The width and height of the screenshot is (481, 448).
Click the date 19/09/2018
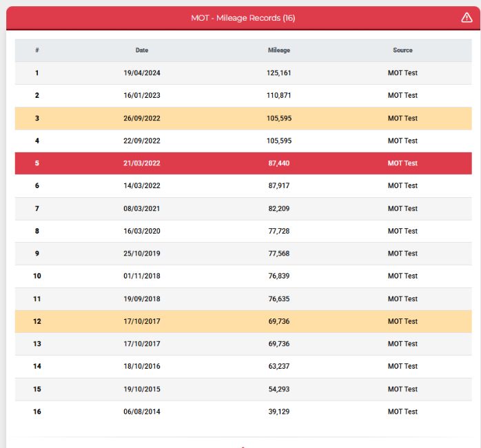click(x=142, y=299)
